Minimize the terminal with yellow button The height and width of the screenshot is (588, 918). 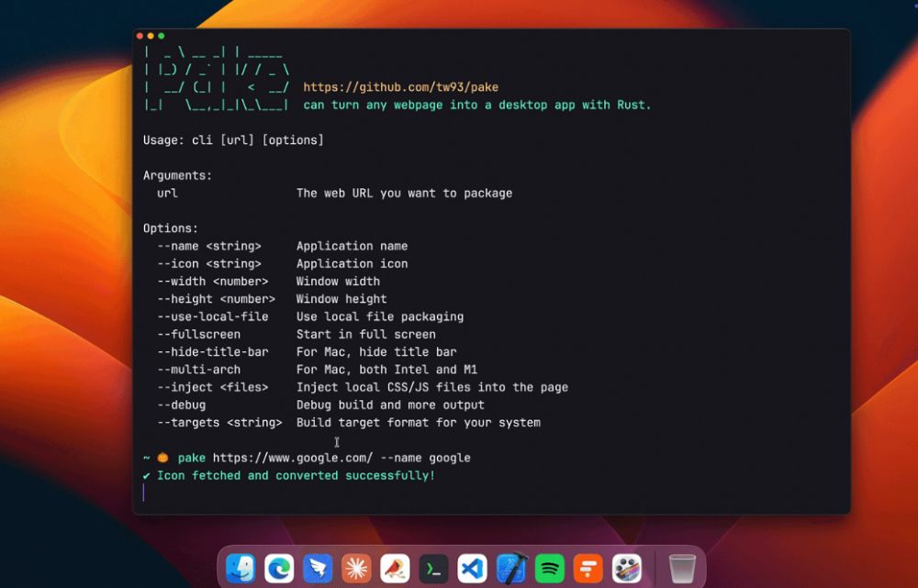click(x=151, y=36)
